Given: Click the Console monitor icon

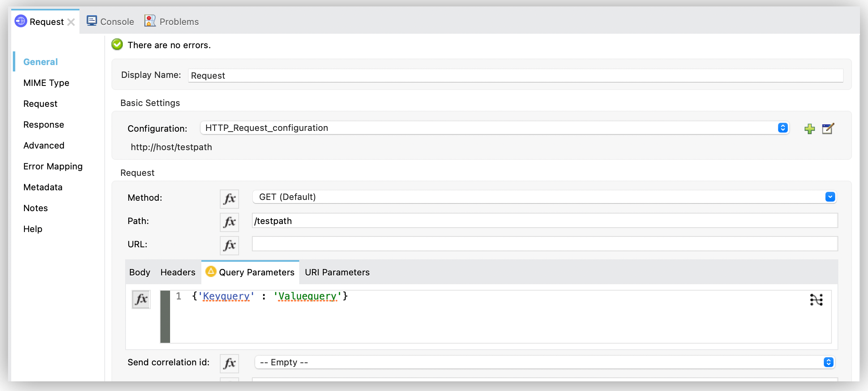Looking at the screenshot, I should (x=92, y=21).
